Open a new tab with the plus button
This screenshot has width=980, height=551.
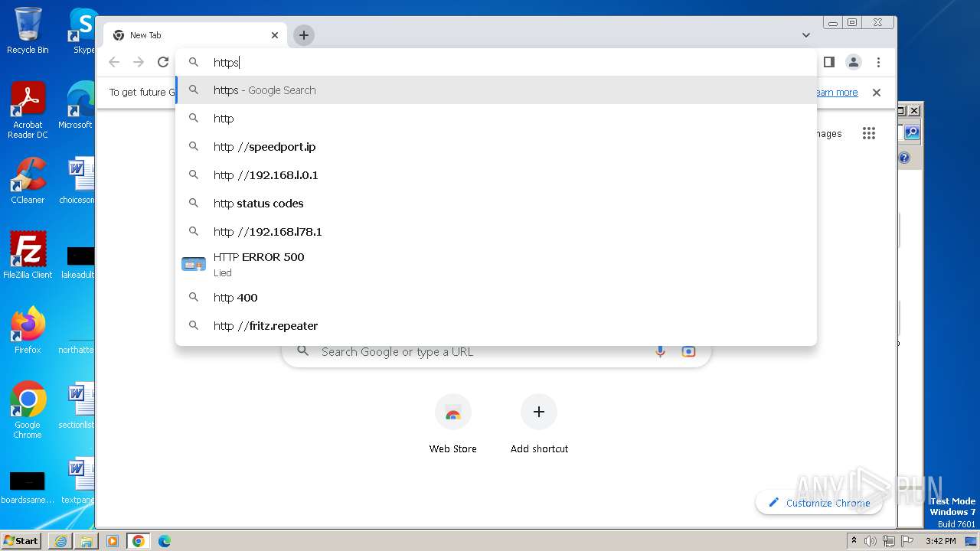click(304, 35)
